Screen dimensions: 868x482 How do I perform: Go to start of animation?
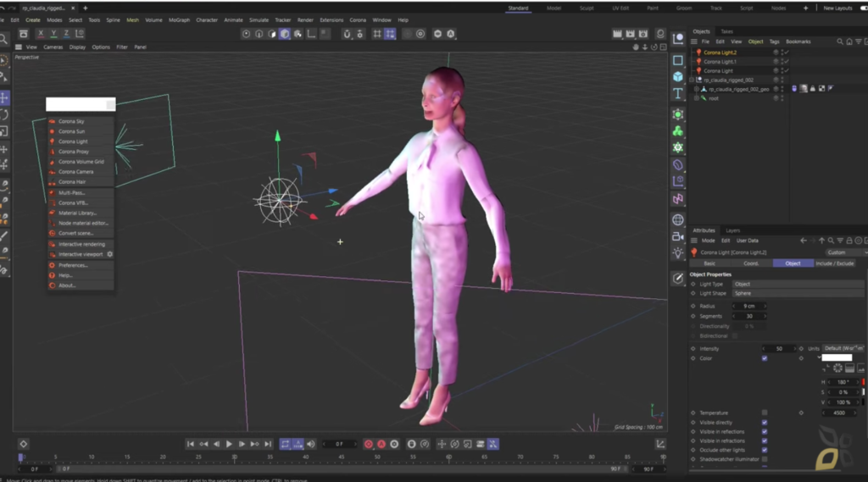(x=190, y=444)
